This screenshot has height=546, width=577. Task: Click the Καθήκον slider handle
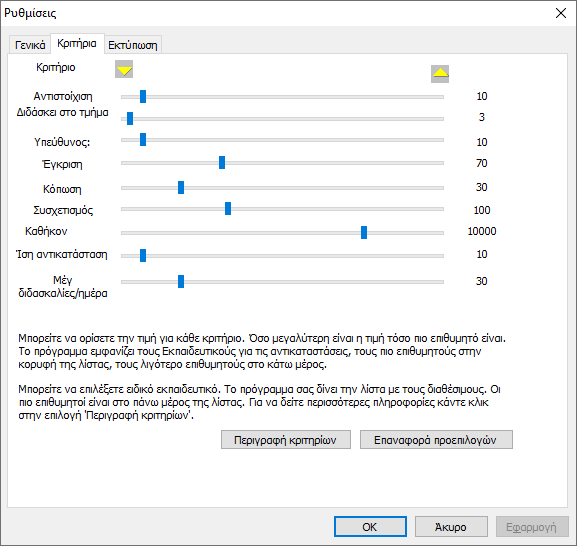pos(364,233)
